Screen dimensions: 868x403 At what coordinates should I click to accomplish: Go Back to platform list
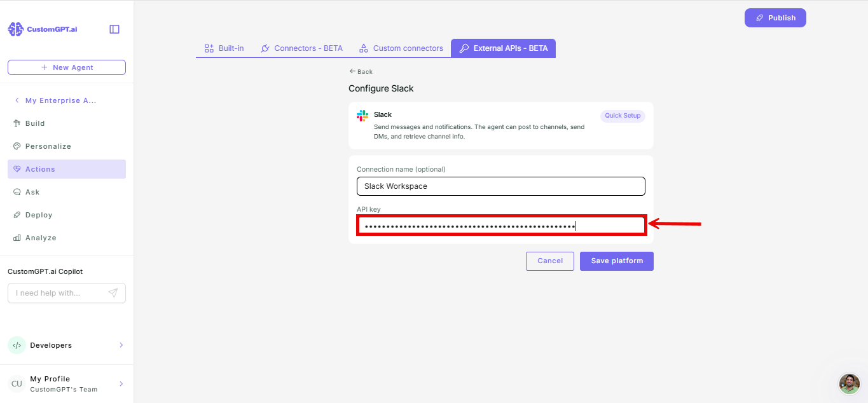click(361, 72)
